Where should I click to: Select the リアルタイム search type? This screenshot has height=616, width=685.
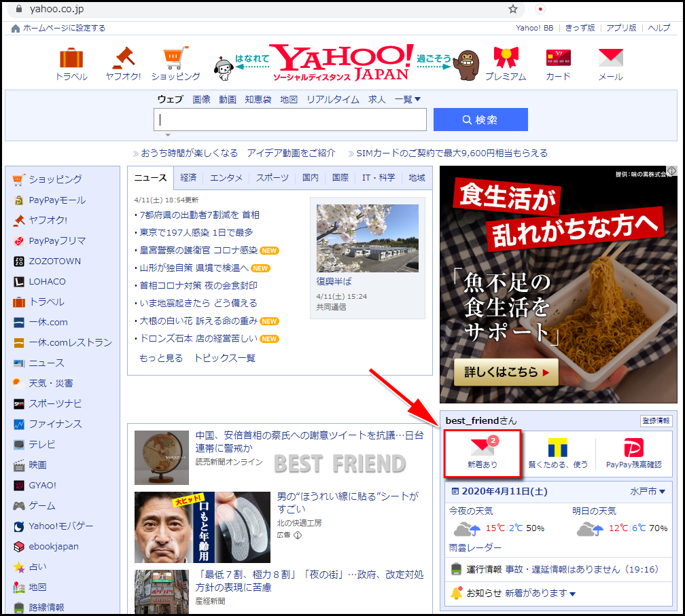click(333, 100)
